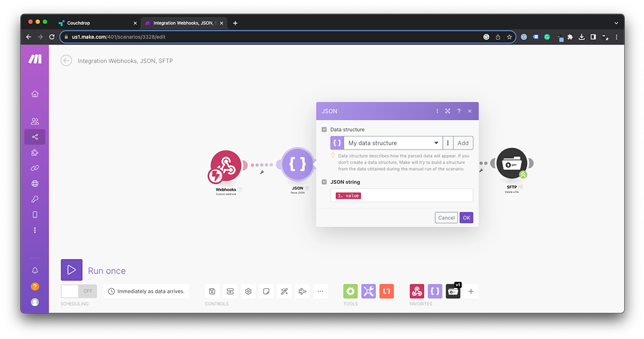Viewport: 644px width, 339px height.
Task: Select the SFTP module node
Action: coord(511,163)
